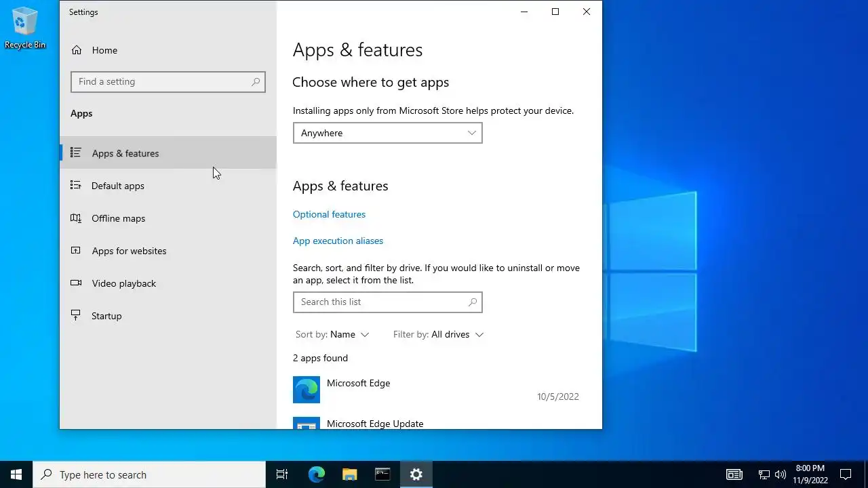This screenshot has height=488, width=868.
Task: Open the Filter by All drives dropdown
Action: click(x=438, y=334)
